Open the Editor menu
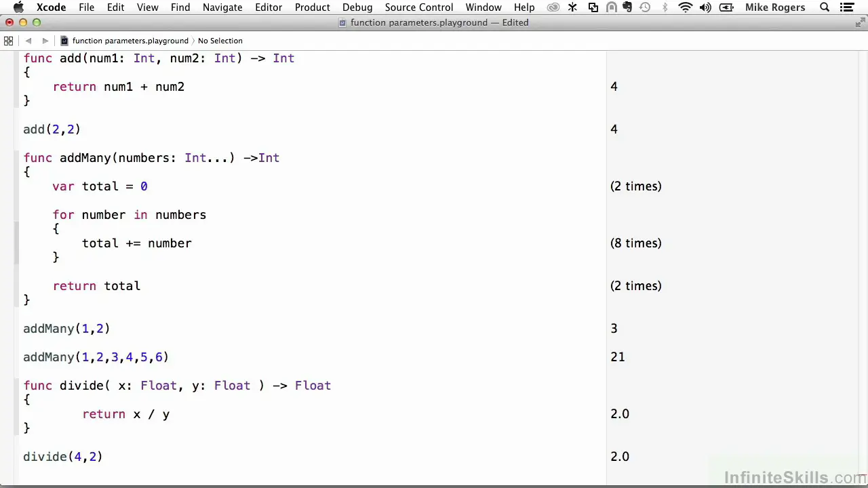Viewport: 868px width, 488px height. 269,7
